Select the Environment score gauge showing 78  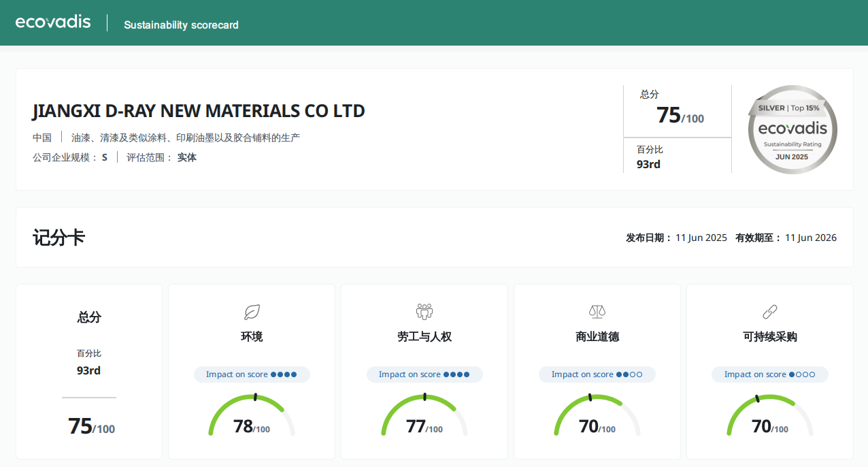(x=252, y=415)
